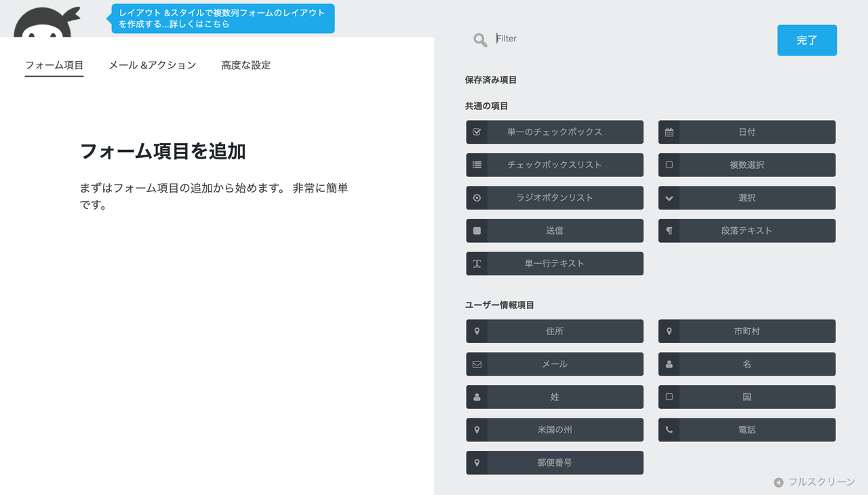Open the 高度な設定 tab
Image resolution: width=868 pixels, height=495 pixels.
(245, 65)
